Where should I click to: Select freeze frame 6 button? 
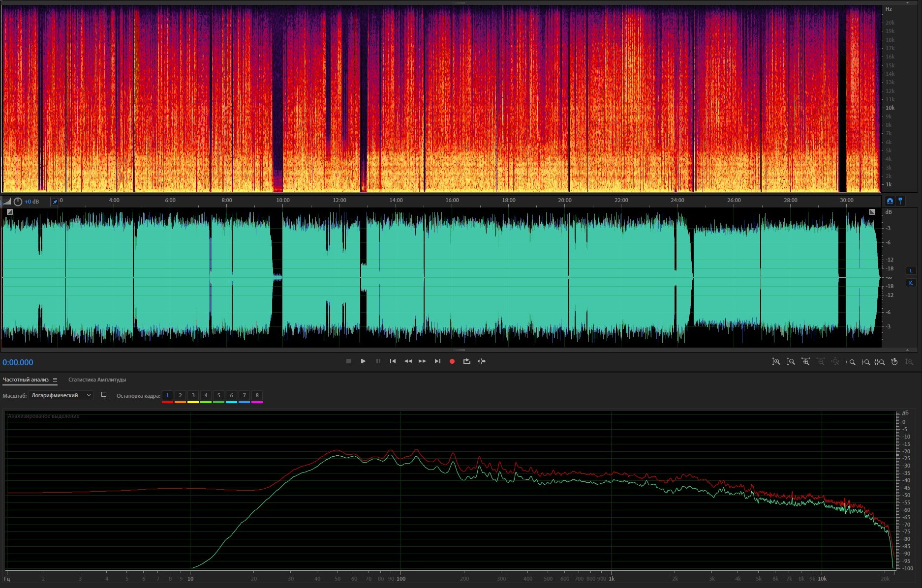pos(231,396)
